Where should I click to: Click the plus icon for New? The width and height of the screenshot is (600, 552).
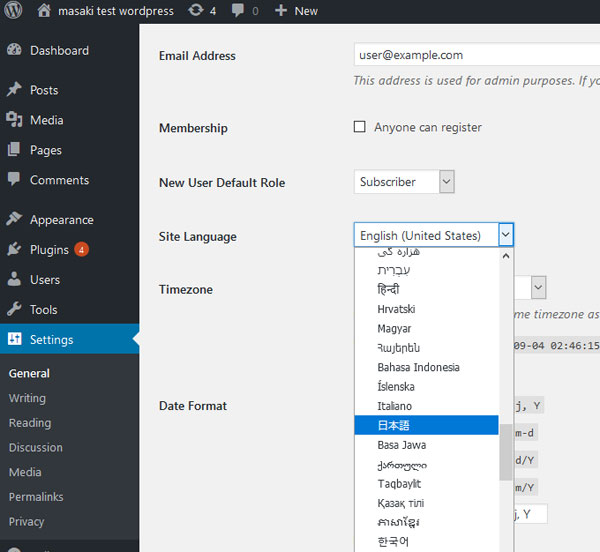point(281,11)
